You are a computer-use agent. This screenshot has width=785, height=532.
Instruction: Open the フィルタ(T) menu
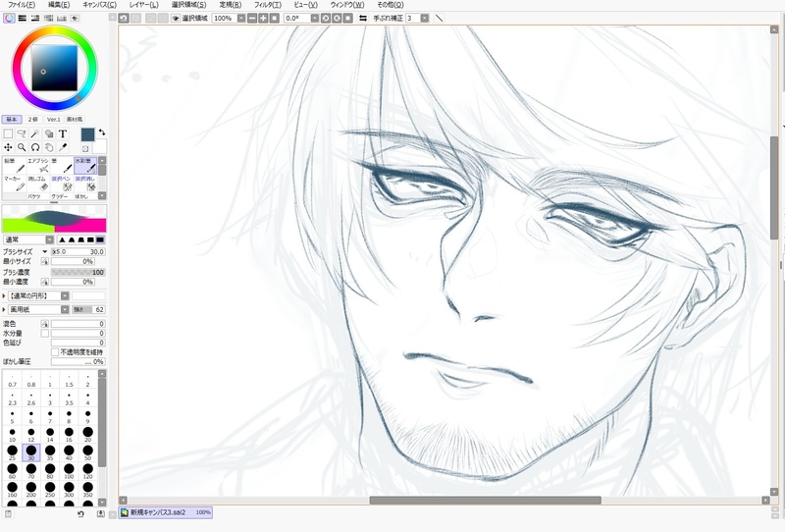tap(268, 5)
